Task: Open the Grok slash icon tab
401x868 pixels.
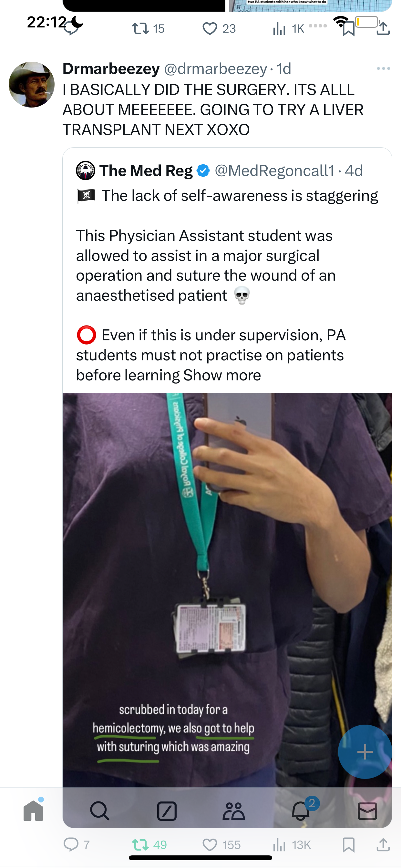Action: [167, 811]
